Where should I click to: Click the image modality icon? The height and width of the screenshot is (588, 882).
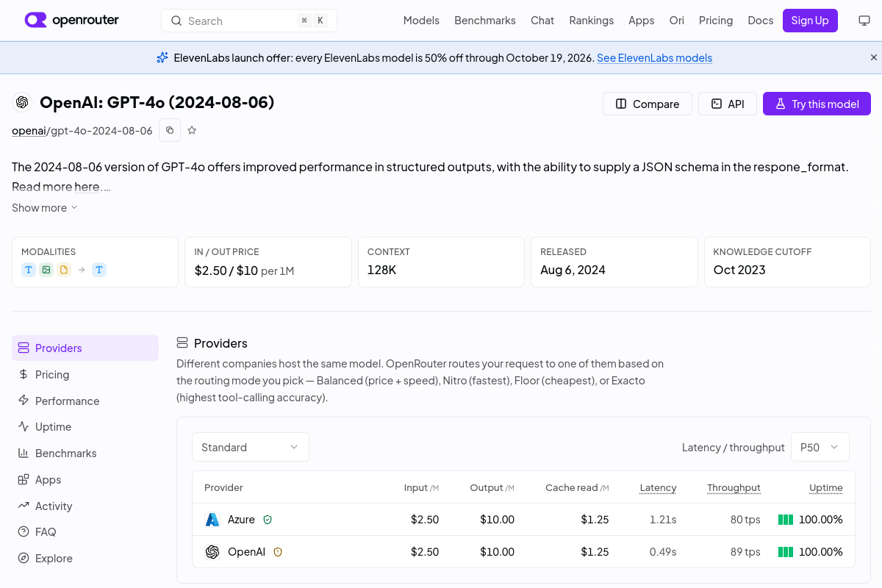point(46,270)
